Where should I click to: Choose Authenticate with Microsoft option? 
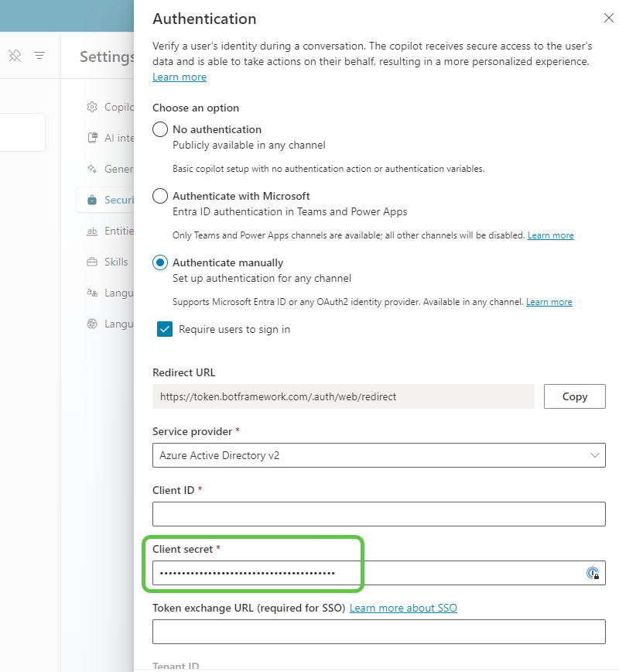[x=159, y=196]
